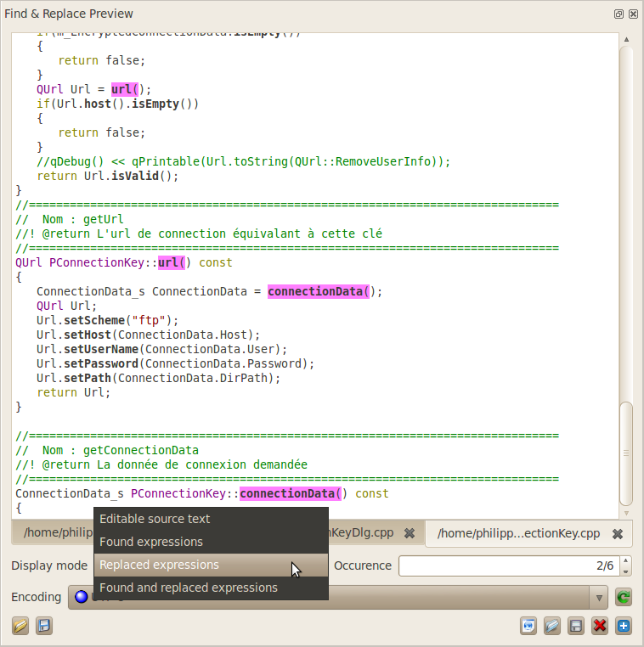Select "Editable source text" display mode

(155, 519)
